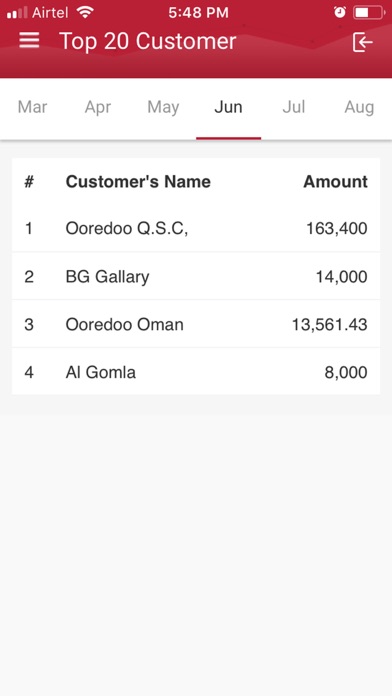This screenshot has height=696, width=392.
Task: Switch to the Mar tab
Action: pyautogui.click(x=32, y=107)
